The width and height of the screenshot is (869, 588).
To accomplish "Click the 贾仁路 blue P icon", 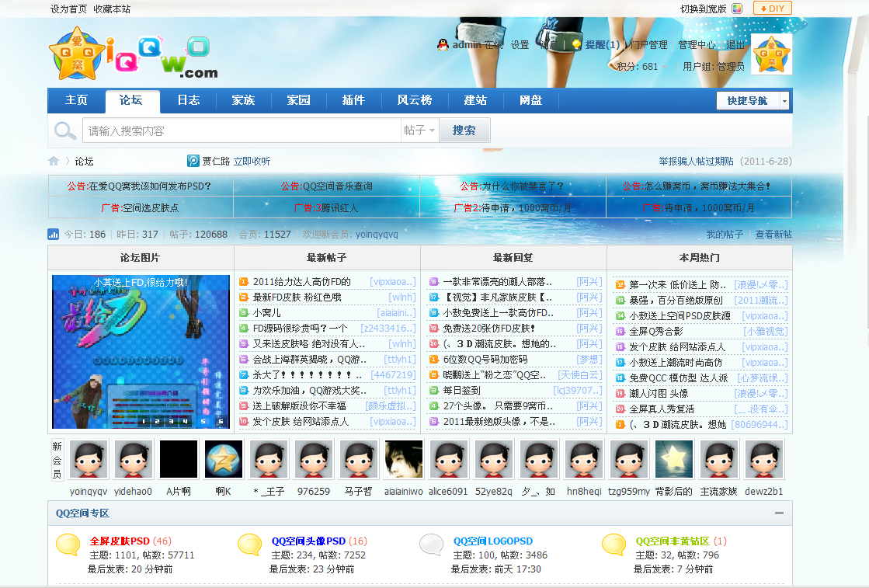I will pyautogui.click(x=193, y=161).
